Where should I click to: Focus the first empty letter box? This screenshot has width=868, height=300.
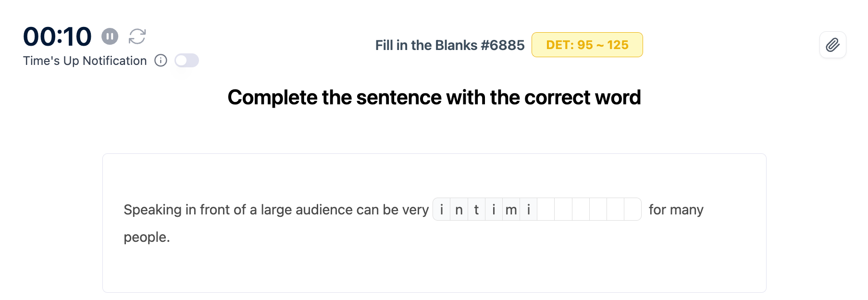coord(546,210)
